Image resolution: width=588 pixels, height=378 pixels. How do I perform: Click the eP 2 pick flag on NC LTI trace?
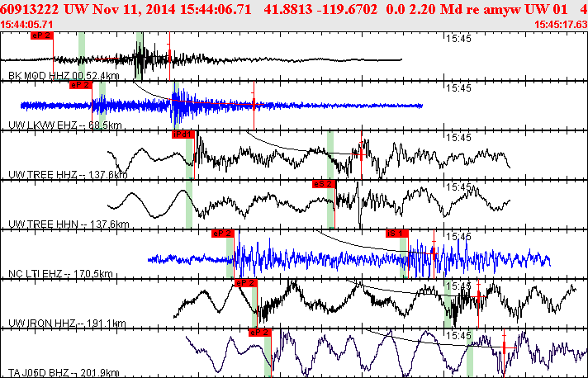tap(223, 234)
